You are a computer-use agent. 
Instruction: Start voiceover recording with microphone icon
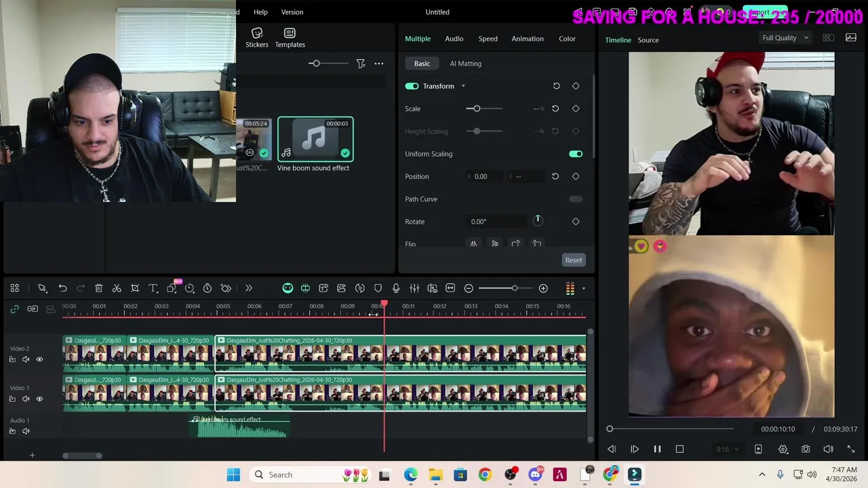(396, 289)
